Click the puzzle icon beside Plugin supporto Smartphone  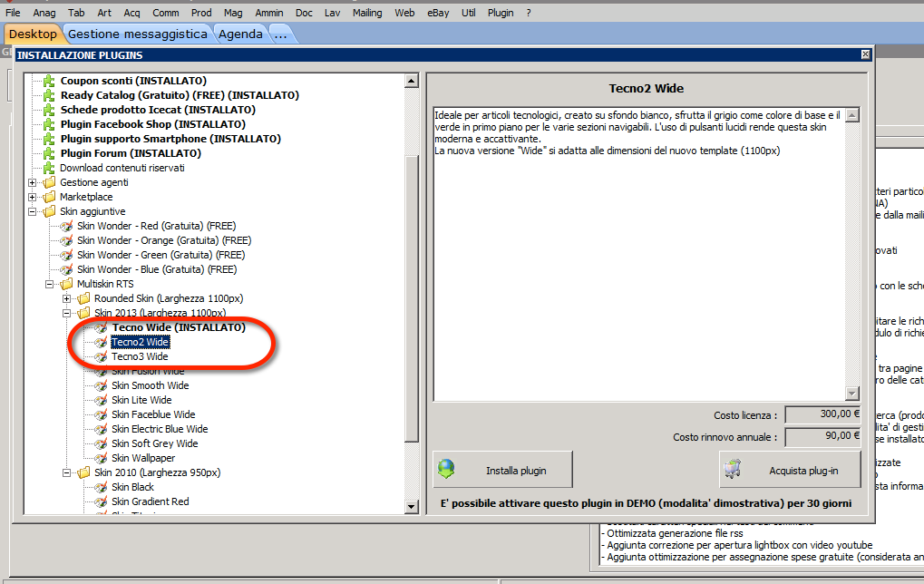tap(49, 139)
